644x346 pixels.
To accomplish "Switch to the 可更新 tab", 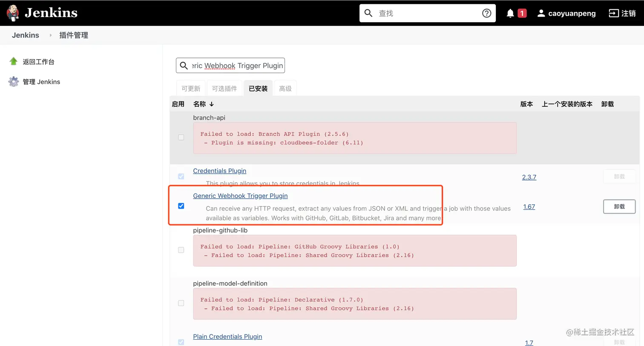I will pyautogui.click(x=191, y=89).
